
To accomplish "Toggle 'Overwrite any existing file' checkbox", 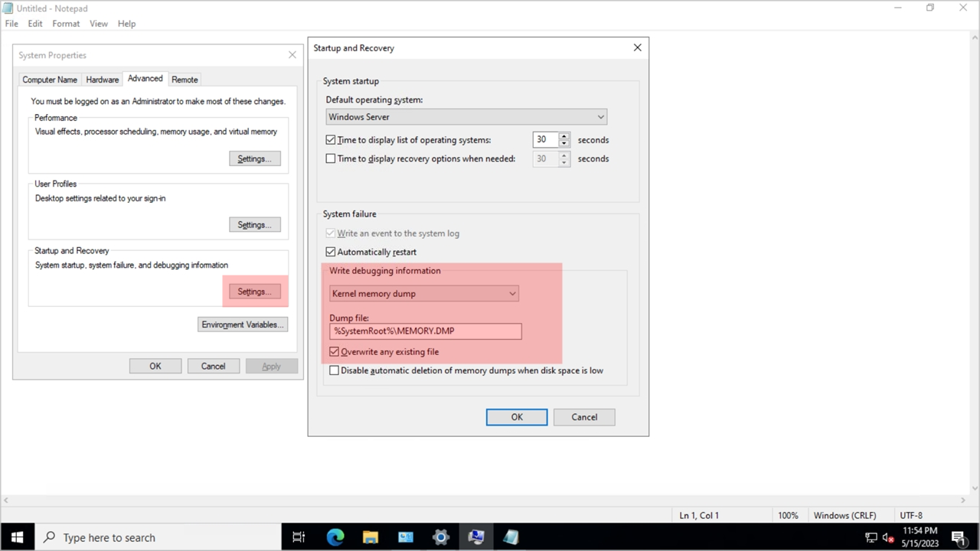I will click(334, 352).
